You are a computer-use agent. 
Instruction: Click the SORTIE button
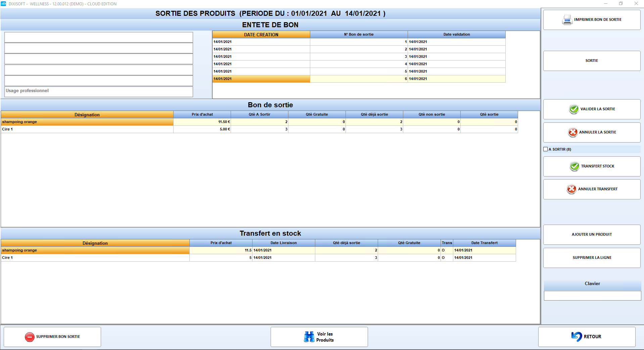coord(592,61)
